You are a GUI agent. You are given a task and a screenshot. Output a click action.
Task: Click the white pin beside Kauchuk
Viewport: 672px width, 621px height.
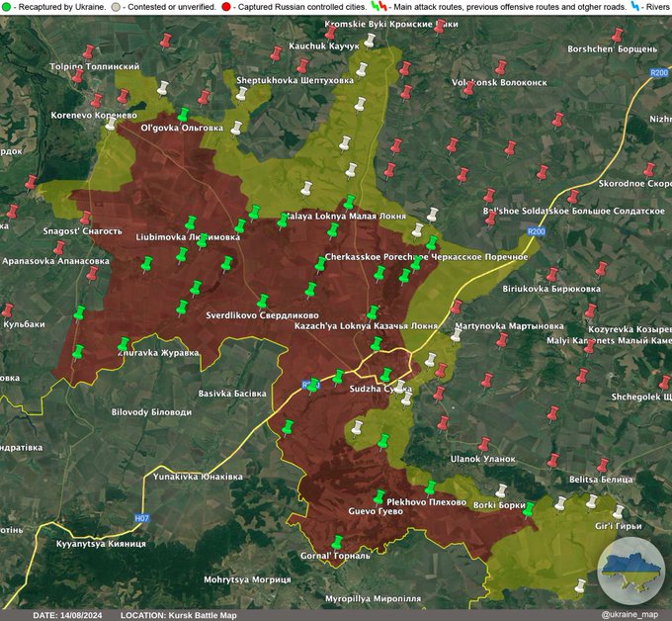pyautogui.click(x=370, y=41)
